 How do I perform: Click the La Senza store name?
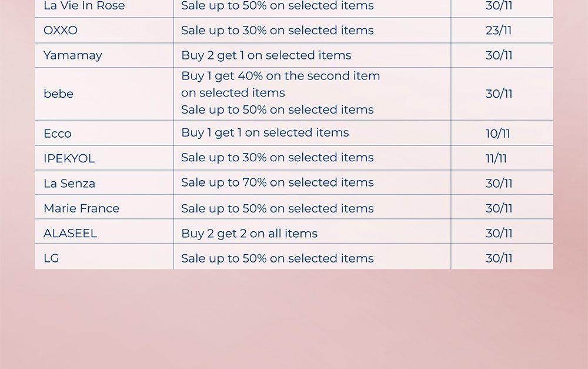tap(69, 184)
